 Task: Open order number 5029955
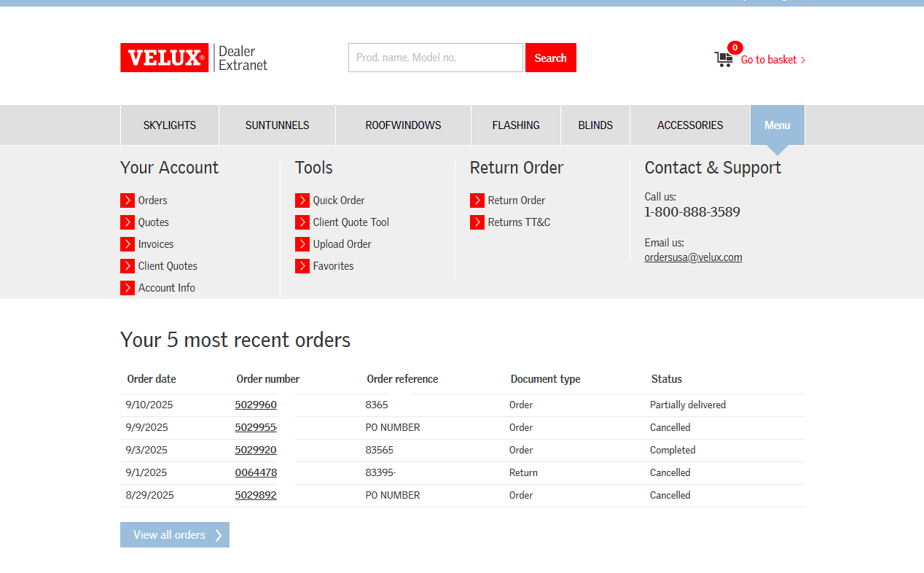pos(256,427)
